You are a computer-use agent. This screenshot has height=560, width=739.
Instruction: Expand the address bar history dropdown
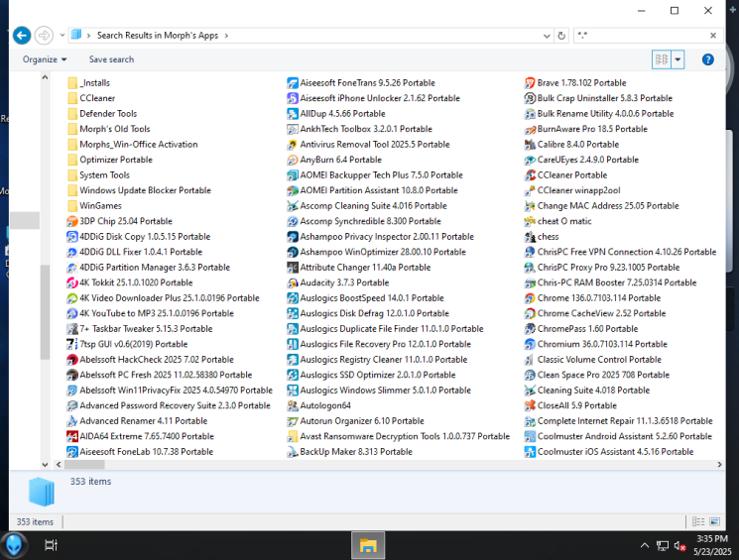(x=547, y=36)
